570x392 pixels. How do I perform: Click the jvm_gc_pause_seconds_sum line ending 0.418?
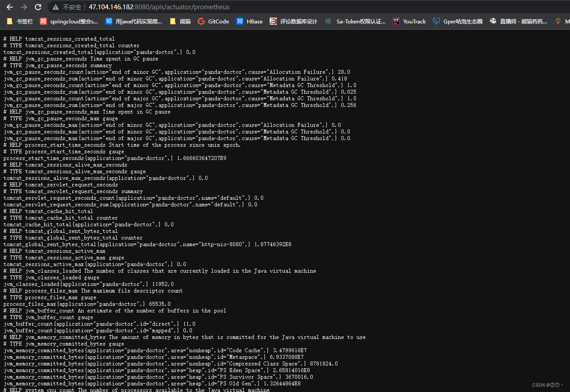tap(175, 79)
